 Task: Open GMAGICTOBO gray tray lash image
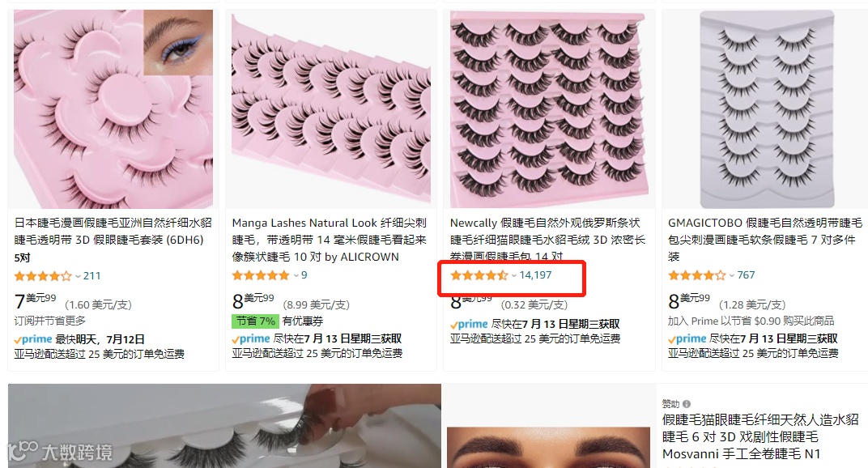767,109
